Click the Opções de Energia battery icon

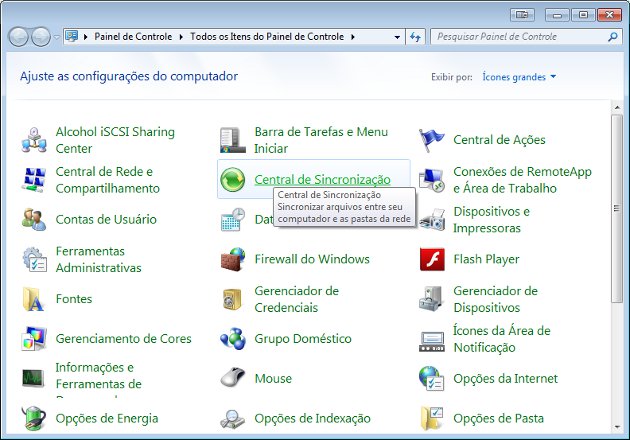click(34, 418)
